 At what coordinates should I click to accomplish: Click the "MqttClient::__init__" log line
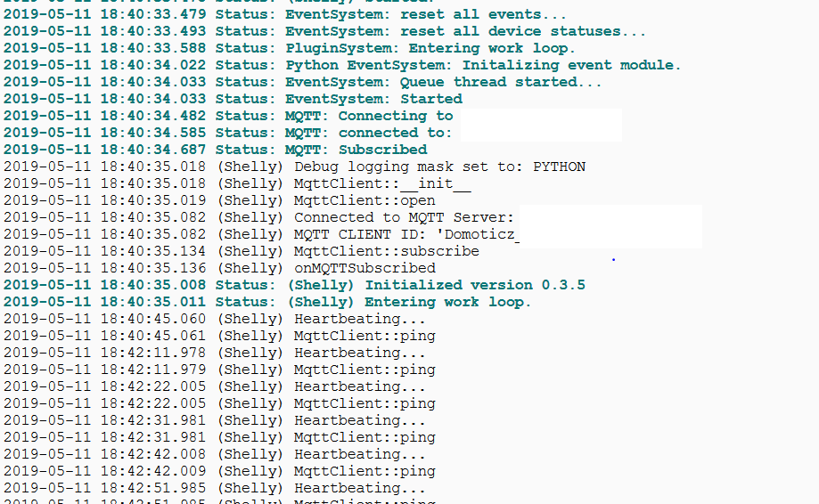(x=237, y=183)
